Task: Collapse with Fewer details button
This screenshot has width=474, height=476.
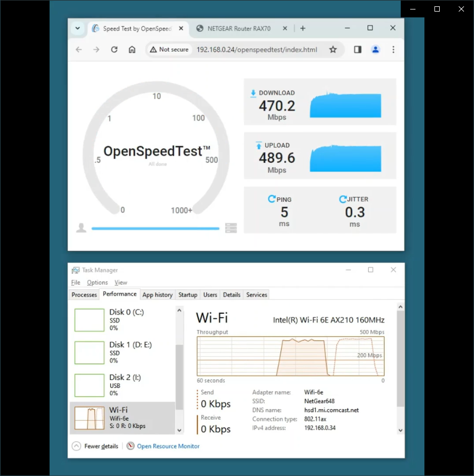Action: tap(95, 446)
